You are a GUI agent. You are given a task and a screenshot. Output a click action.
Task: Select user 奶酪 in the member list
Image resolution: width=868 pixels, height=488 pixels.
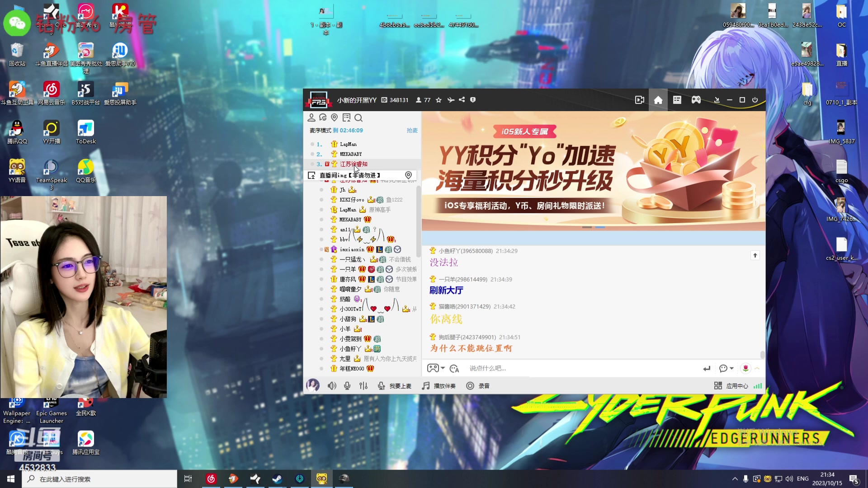(x=345, y=299)
